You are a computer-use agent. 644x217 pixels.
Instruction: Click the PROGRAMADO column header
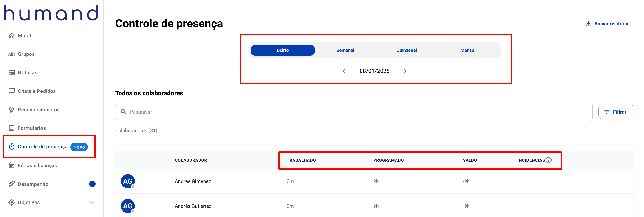[x=388, y=160]
